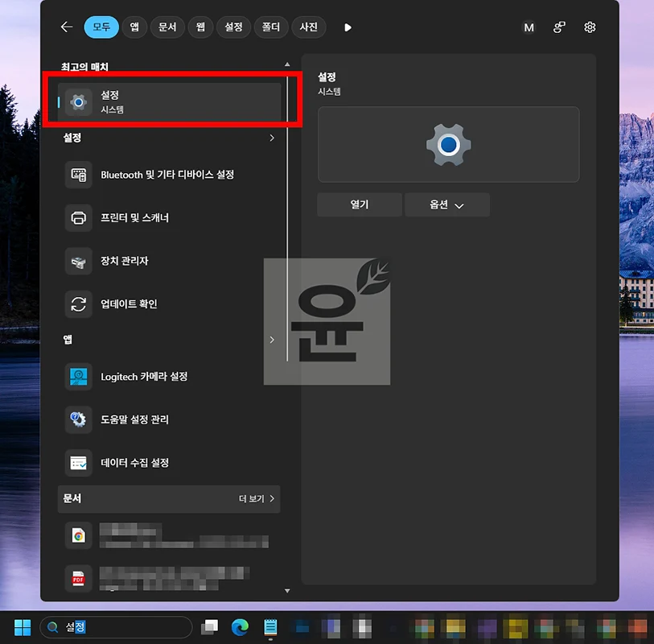Screen dimensions: 654x644
Task: Open search settings gear icon at top right
Action: 590,27
